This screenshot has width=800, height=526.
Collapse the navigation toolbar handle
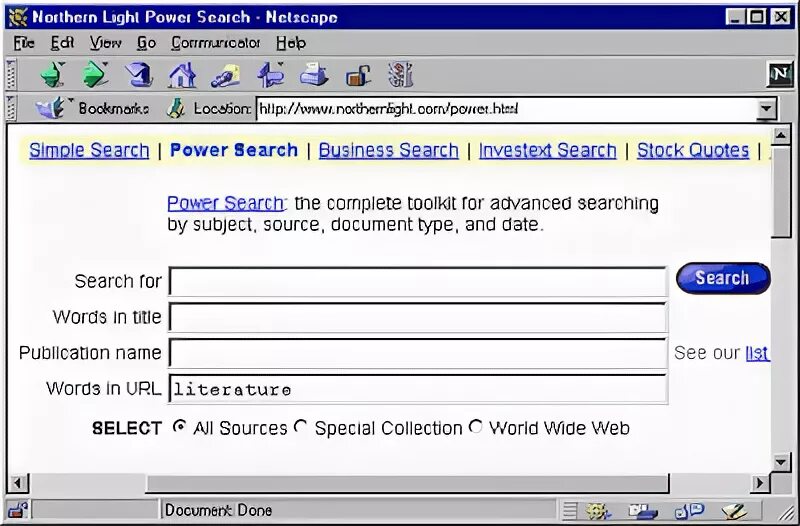(11, 74)
